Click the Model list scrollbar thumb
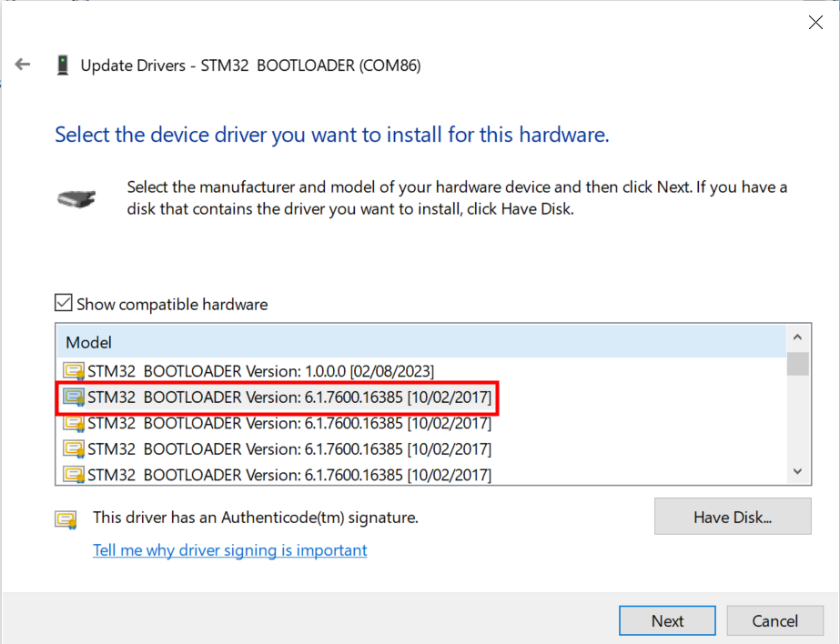Image resolution: width=840 pixels, height=644 pixels. pyautogui.click(x=798, y=364)
